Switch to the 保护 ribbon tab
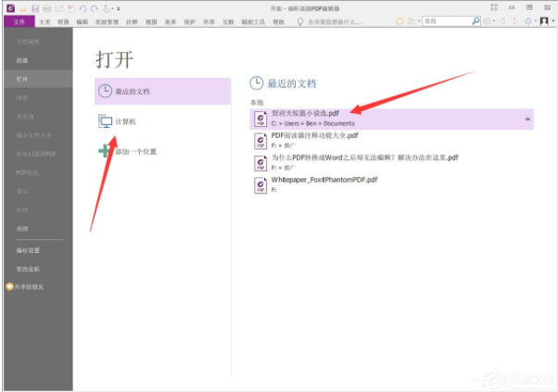This screenshot has height=392, width=558. [189, 22]
